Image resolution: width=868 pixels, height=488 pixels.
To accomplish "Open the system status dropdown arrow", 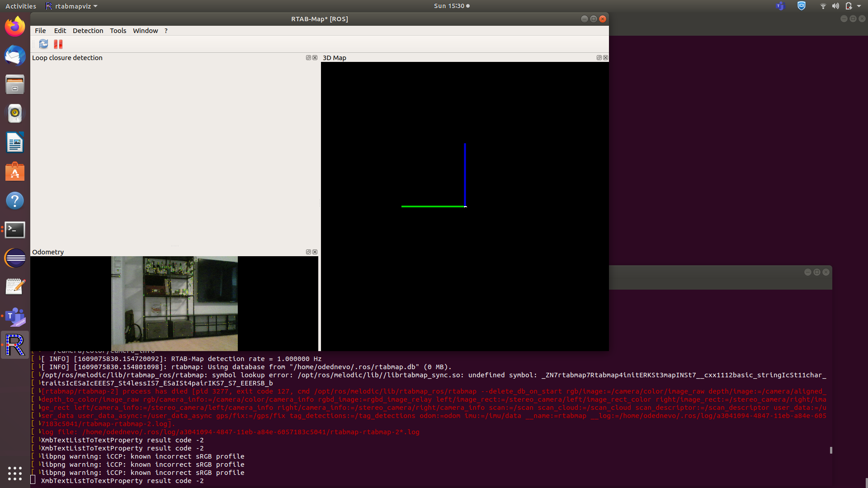I will pos(859,6).
